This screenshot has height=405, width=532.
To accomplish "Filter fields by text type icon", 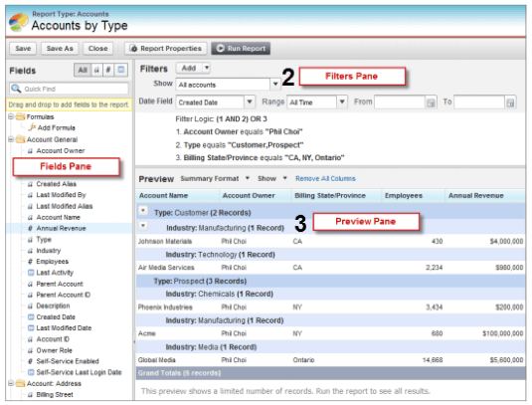I will pos(96,70).
